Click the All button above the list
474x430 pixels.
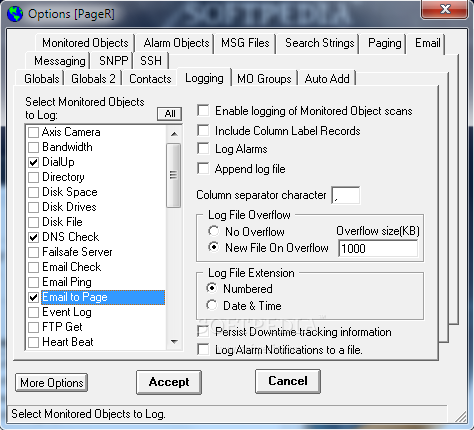point(170,114)
